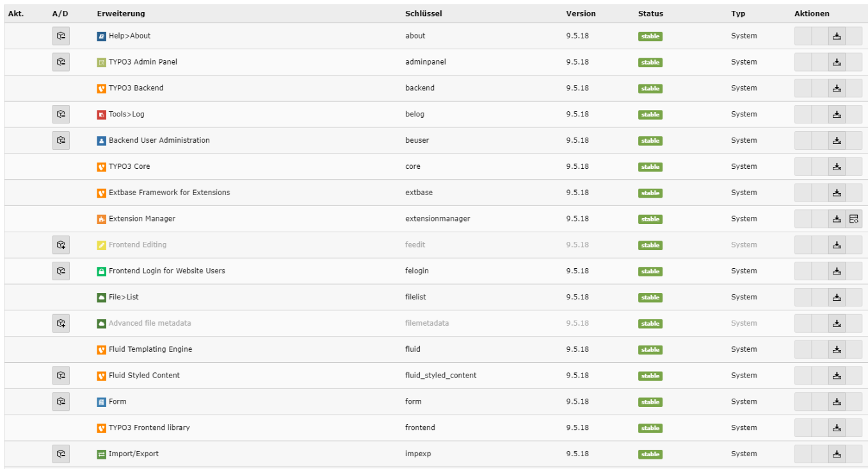Deactivate the Tools>Log extension

click(x=61, y=115)
